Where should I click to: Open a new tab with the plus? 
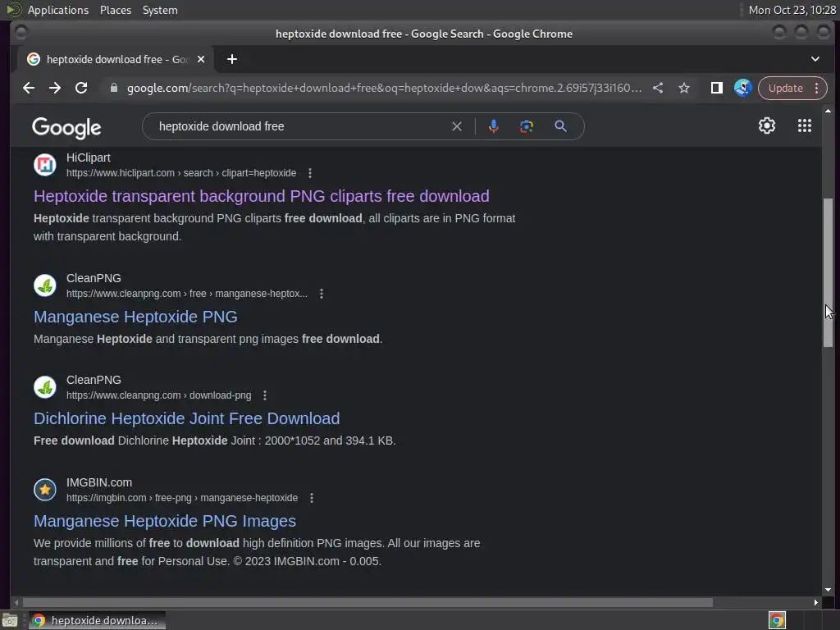pyautogui.click(x=232, y=59)
